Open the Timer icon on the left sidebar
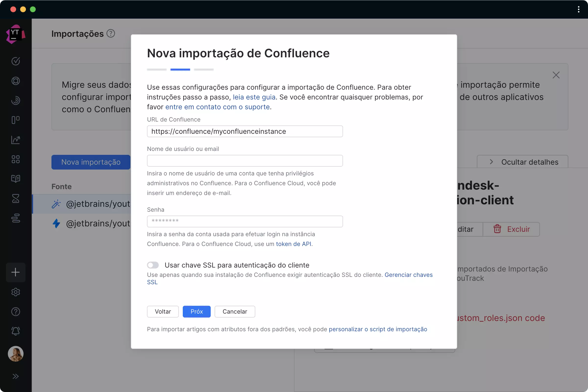The image size is (588, 392). [x=15, y=100]
